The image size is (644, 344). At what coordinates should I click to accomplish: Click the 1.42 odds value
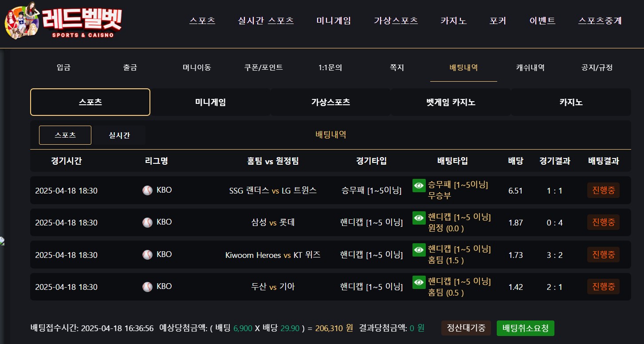click(515, 287)
